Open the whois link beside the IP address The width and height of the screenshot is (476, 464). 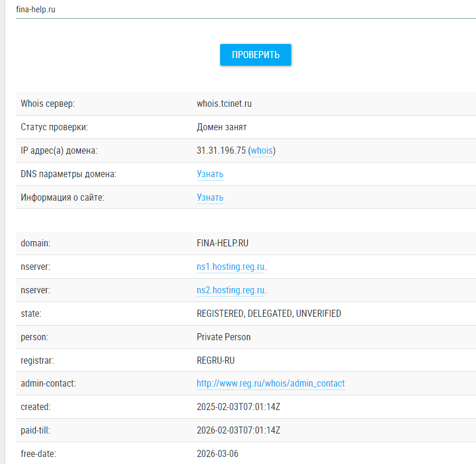pos(262,151)
